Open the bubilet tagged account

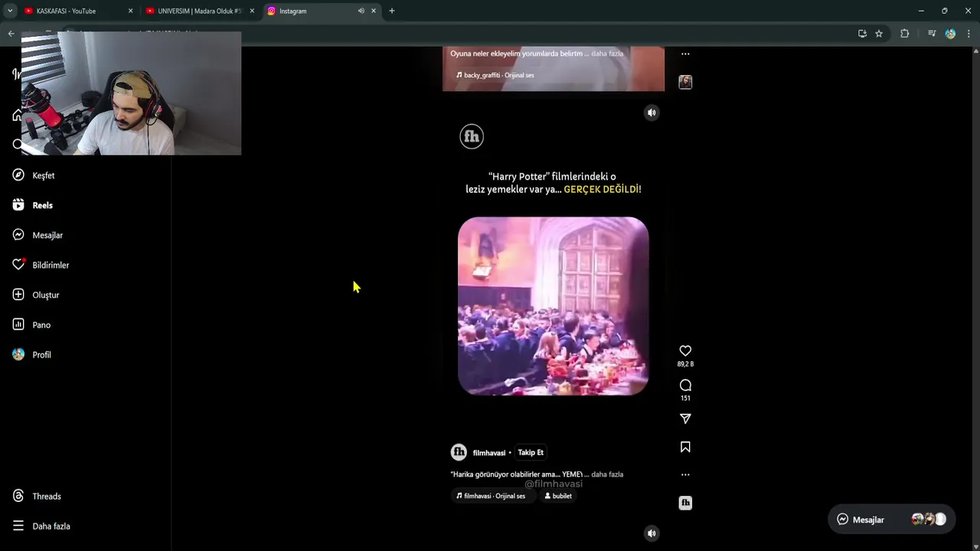click(558, 496)
